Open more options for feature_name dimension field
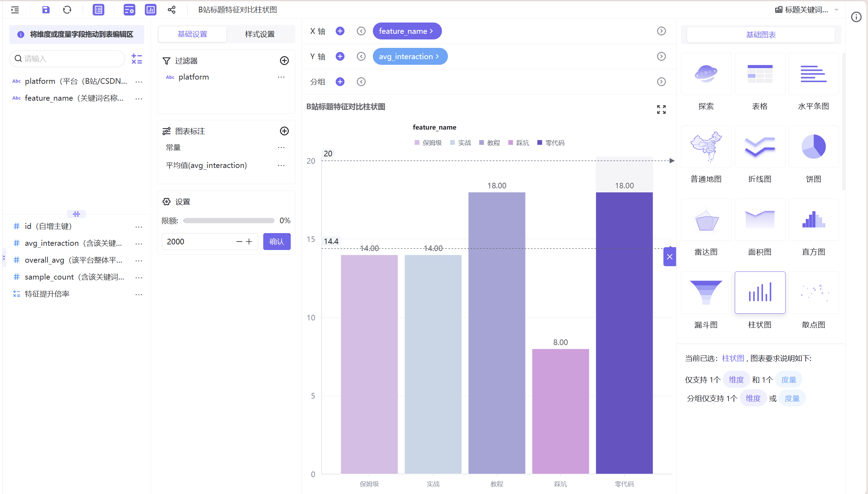Image resolution: width=868 pixels, height=494 pixels. (x=139, y=99)
